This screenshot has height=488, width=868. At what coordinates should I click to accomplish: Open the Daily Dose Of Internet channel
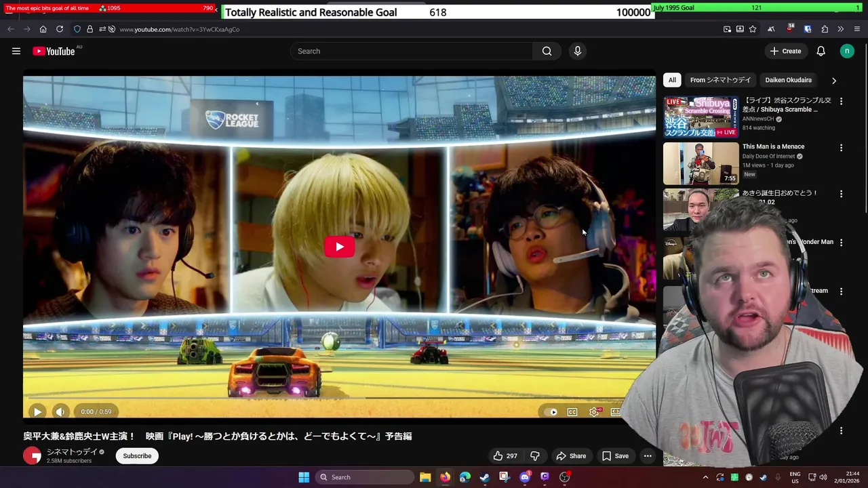click(768, 157)
